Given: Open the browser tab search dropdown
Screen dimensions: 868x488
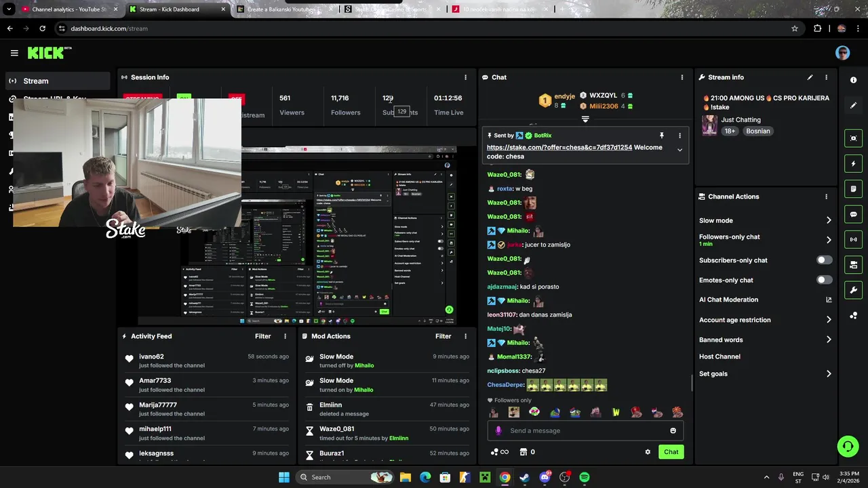Looking at the screenshot, I should point(9,9).
